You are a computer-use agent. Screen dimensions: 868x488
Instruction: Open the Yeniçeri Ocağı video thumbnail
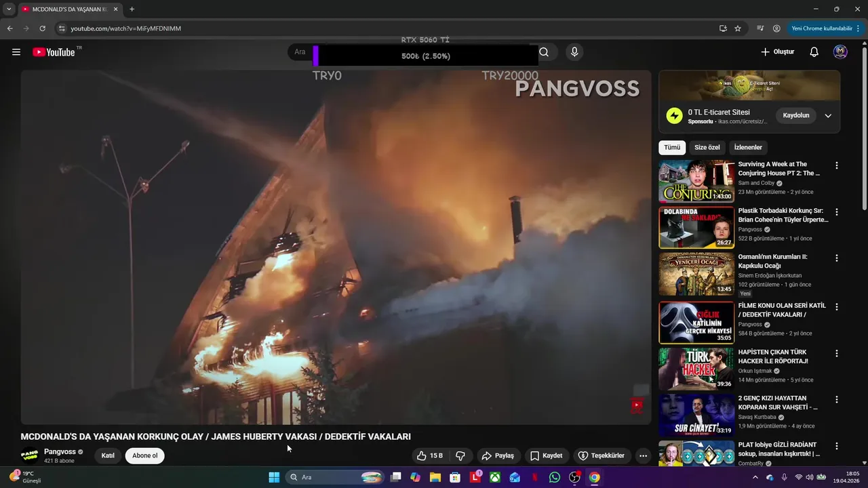point(696,274)
